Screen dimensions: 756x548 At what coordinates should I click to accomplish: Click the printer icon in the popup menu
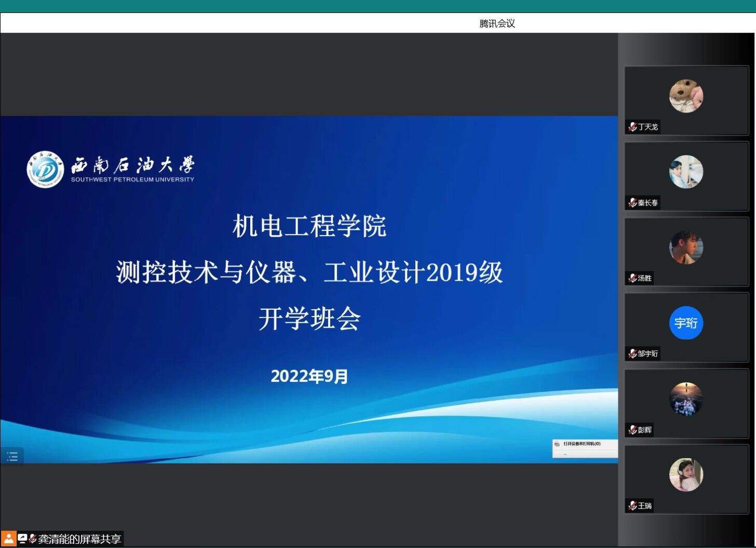point(557,444)
